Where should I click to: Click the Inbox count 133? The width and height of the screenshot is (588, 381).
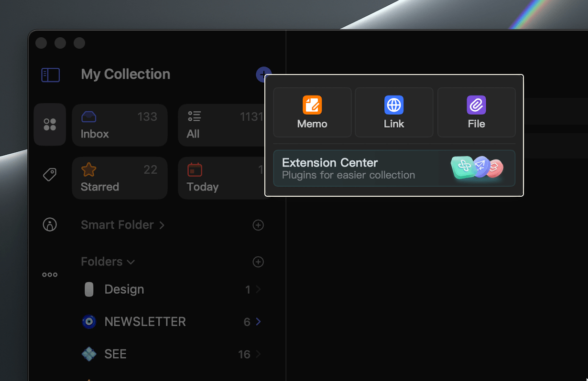[x=147, y=117]
